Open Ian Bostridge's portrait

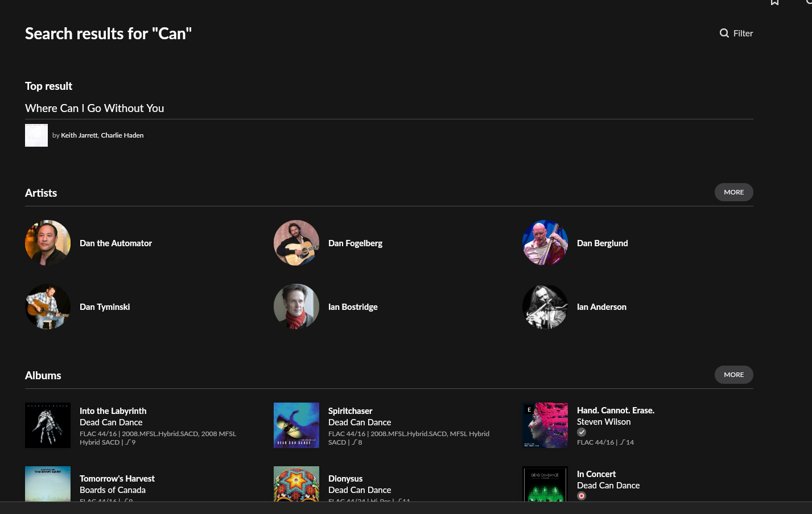click(296, 306)
